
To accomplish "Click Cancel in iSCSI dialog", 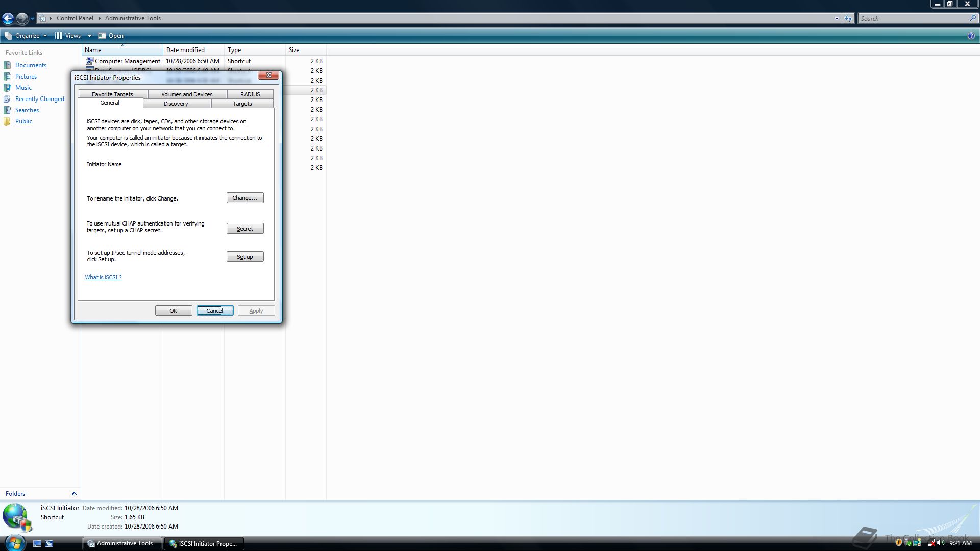I will [x=215, y=311].
